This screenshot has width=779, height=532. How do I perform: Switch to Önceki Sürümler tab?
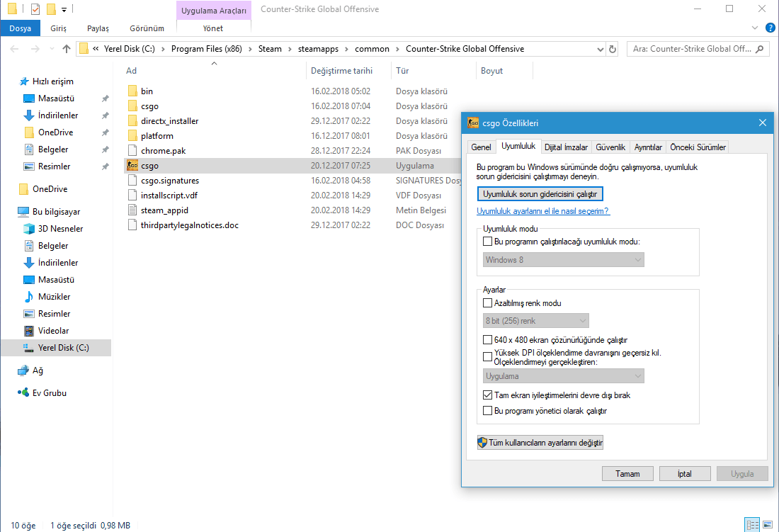[x=698, y=147]
